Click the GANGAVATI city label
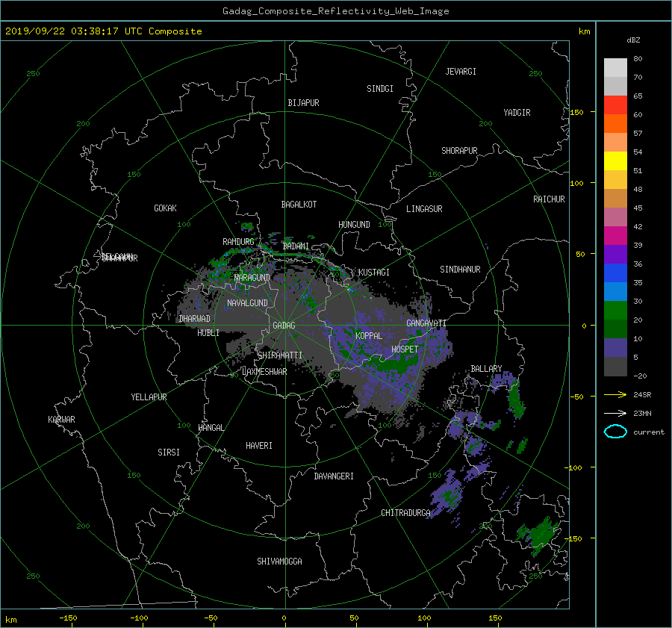This screenshot has height=628, width=672. (x=426, y=323)
